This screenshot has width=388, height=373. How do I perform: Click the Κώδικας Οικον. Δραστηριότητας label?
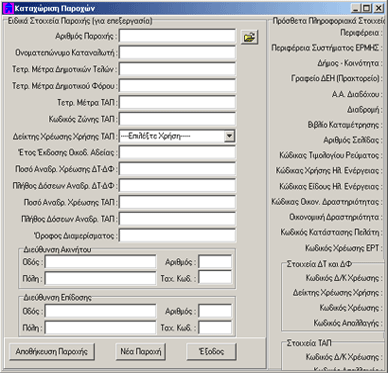pyautogui.click(x=327, y=202)
